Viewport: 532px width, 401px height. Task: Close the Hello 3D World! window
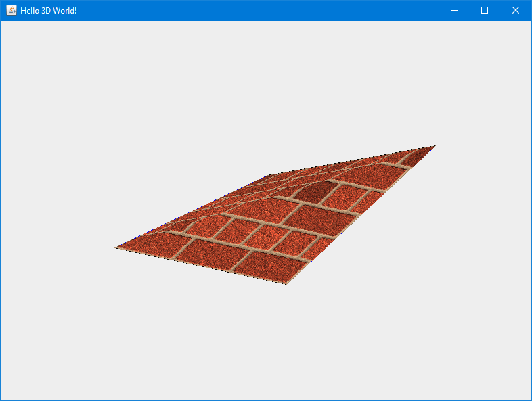click(515, 11)
